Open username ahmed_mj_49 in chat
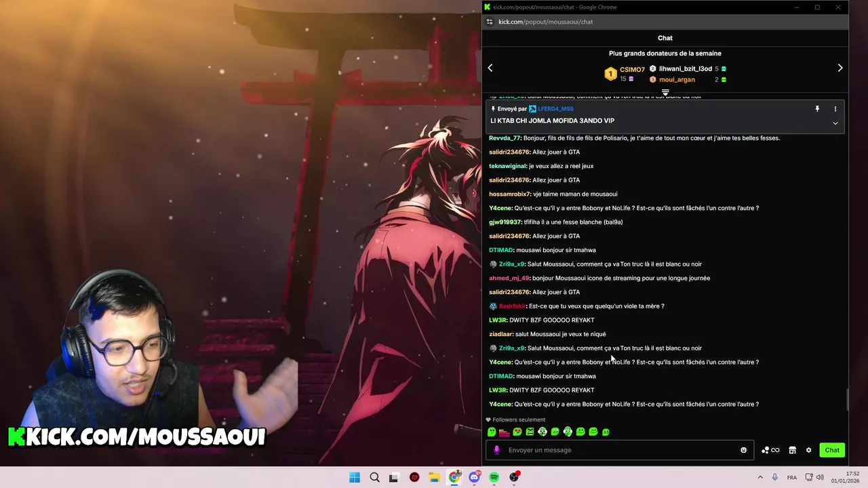The image size is (868, 488). 509,278
